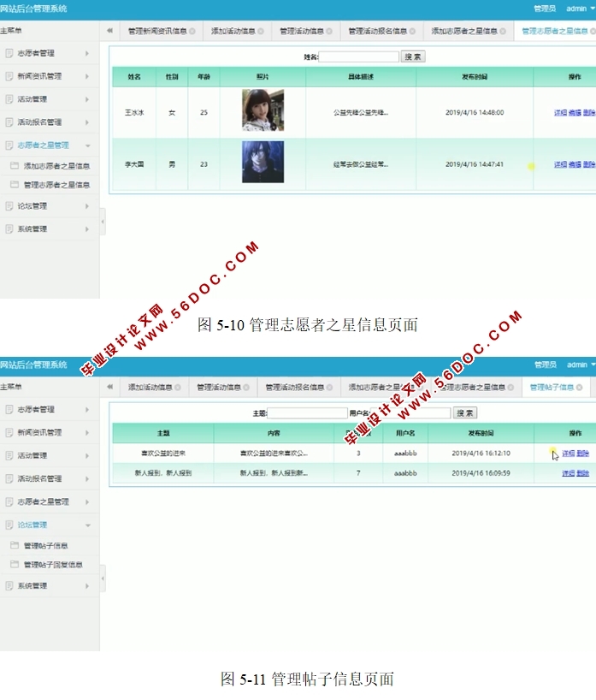The width and height of the screenshot is (596, 700).
Task: Click timestamp 2019/4/16 16:12:10 cell
Action: pos(481,454)
